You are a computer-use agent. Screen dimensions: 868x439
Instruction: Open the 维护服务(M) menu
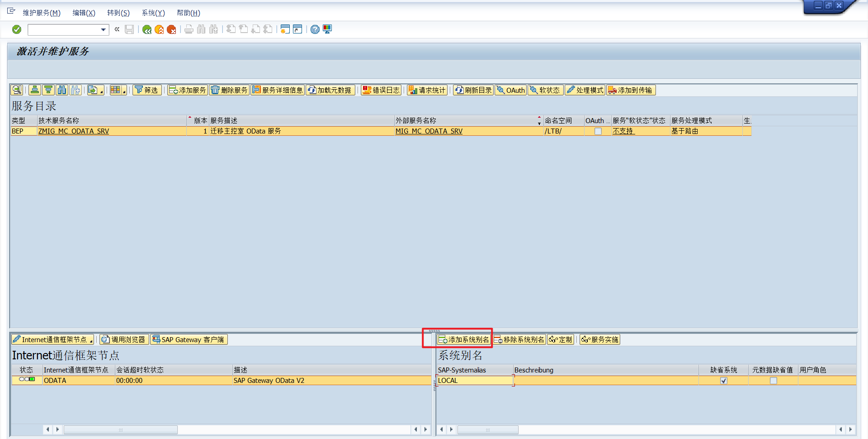click(x=42, y=13)
